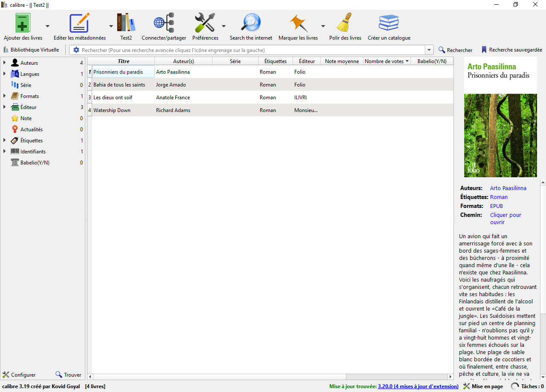
Task: Expand the Langues tree node
Action: pos(4,74)
